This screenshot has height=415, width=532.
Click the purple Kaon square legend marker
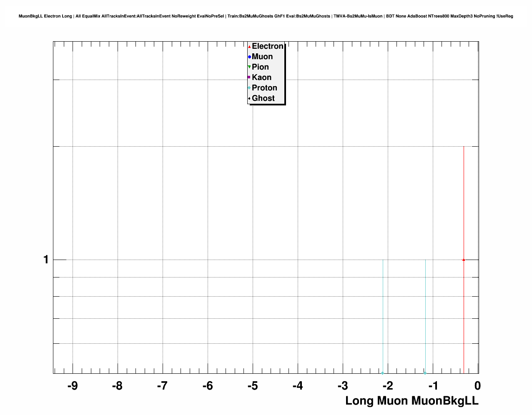pyautogui.click(x=249, y=77)
